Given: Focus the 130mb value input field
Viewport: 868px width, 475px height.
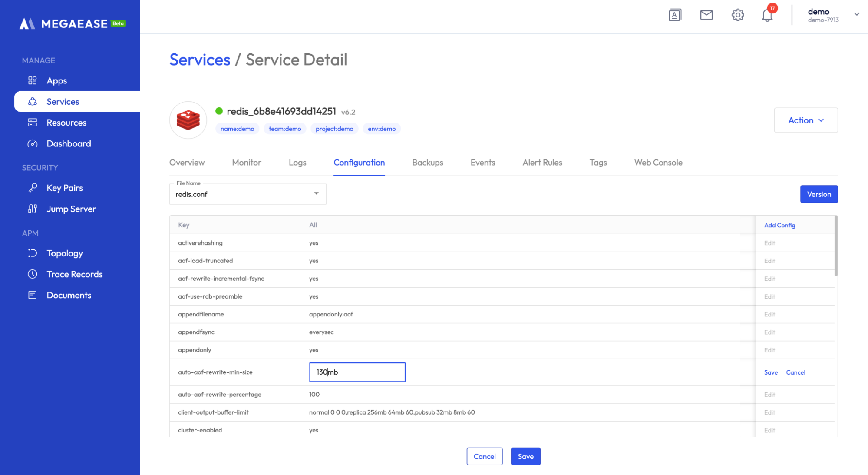Looking at the screenshot, I should 357,372.
